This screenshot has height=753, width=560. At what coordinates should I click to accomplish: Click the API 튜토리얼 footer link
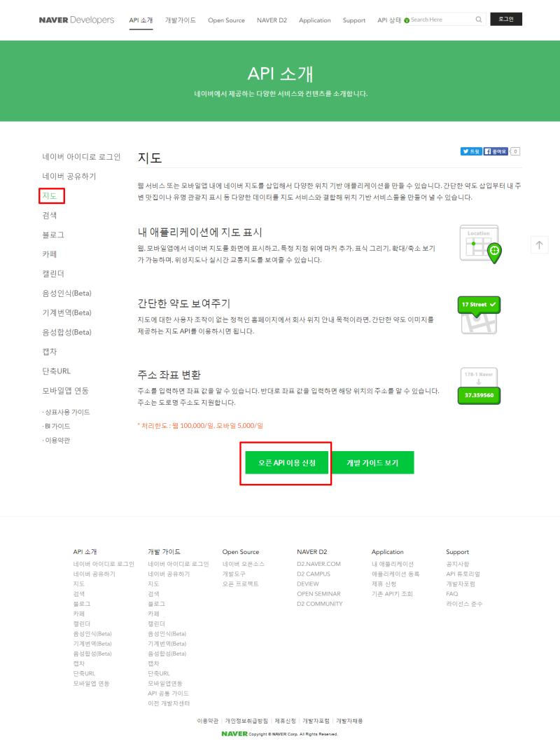coord(463,574)
